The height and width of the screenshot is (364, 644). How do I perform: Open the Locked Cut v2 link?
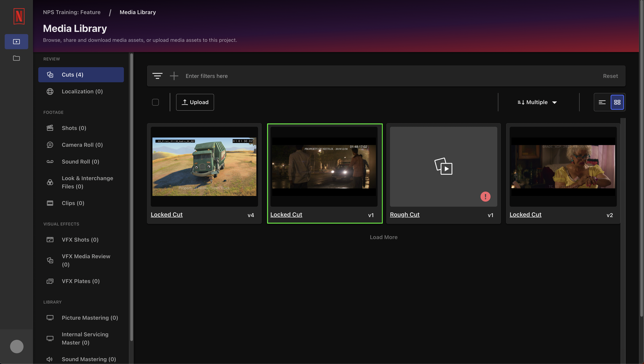click(x=525, y=215)
